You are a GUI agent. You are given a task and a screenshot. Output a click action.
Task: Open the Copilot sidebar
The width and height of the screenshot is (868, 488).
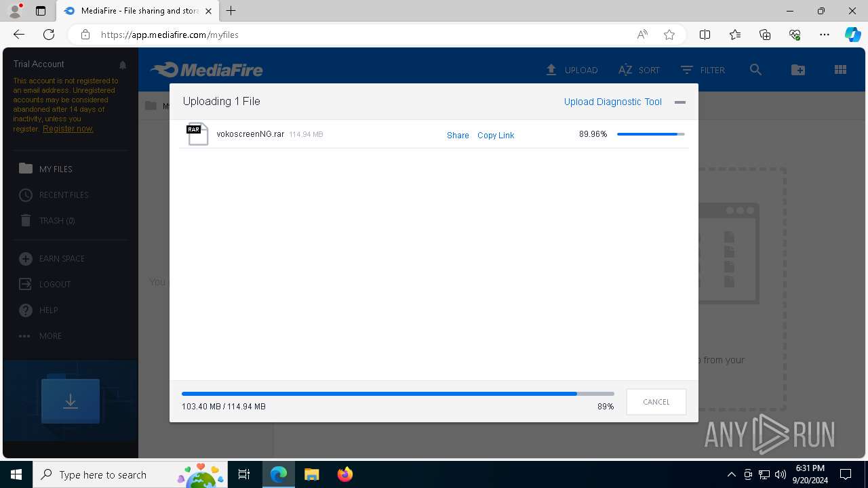(853, 35)
